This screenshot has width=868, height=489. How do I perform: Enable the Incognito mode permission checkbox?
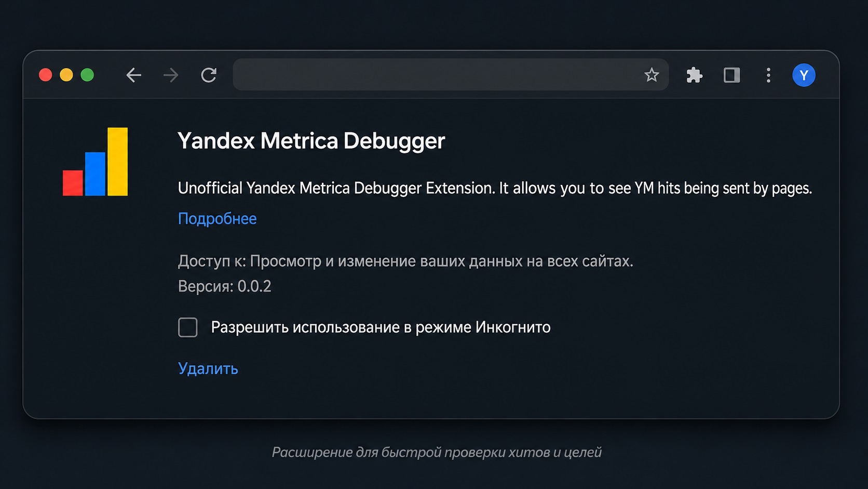187,327
